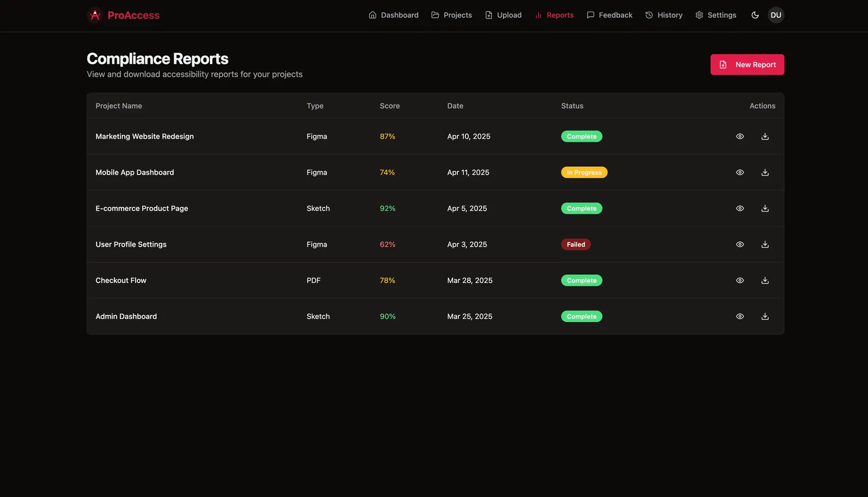Create a New Report
This screenshot has width=868, height=497.
tap(747, 64)
